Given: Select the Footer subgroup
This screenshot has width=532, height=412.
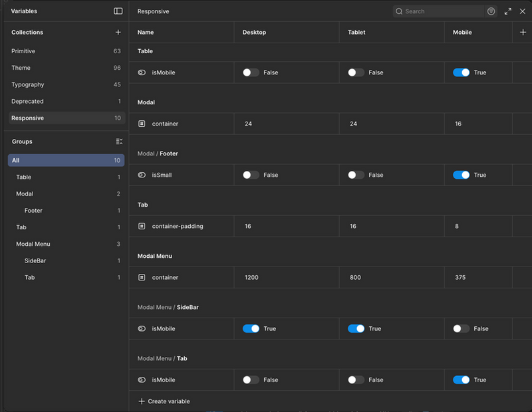Looking at the screenshot, I should pos(66,210).
